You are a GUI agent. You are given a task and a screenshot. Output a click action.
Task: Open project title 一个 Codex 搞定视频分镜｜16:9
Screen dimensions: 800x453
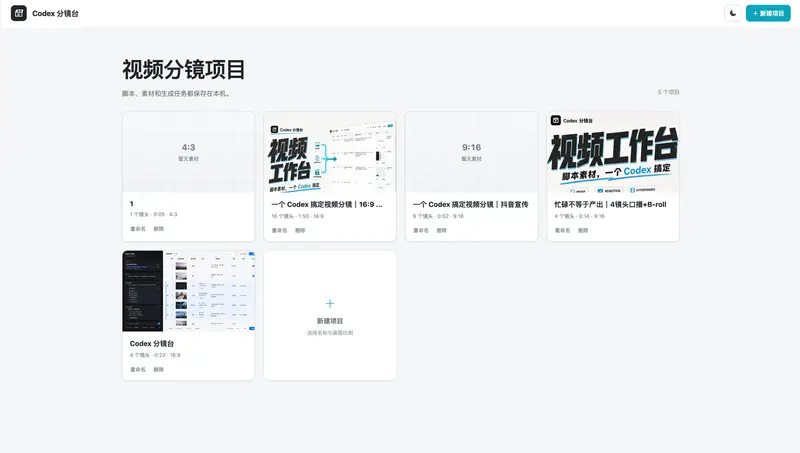click(x=327, y=204)
